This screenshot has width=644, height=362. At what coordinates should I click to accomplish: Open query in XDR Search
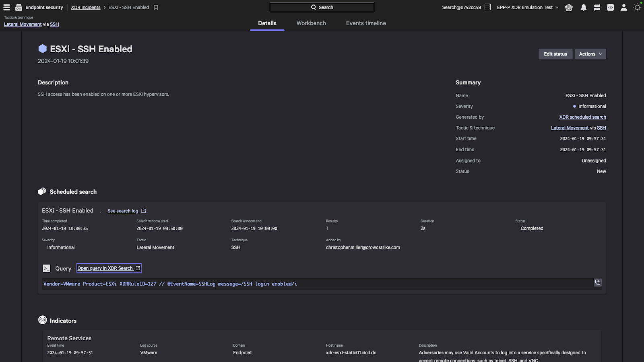click(x=109, y=268)
